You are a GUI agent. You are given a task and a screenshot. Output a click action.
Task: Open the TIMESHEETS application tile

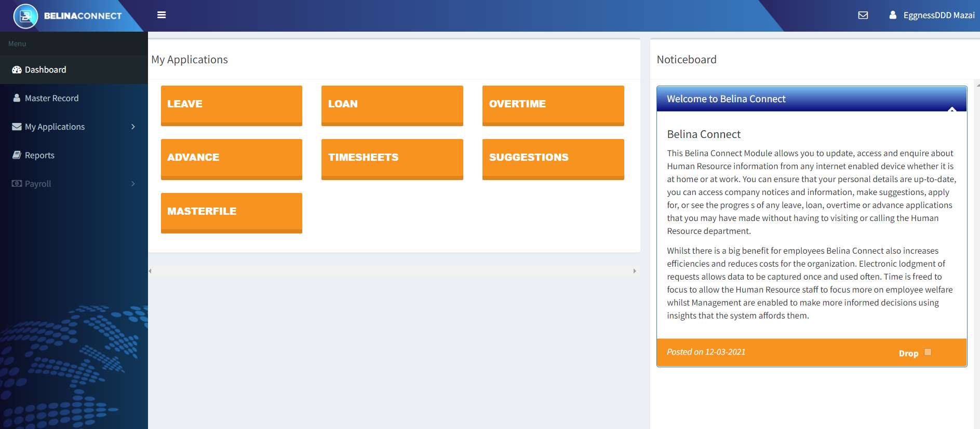coord(392,159)
